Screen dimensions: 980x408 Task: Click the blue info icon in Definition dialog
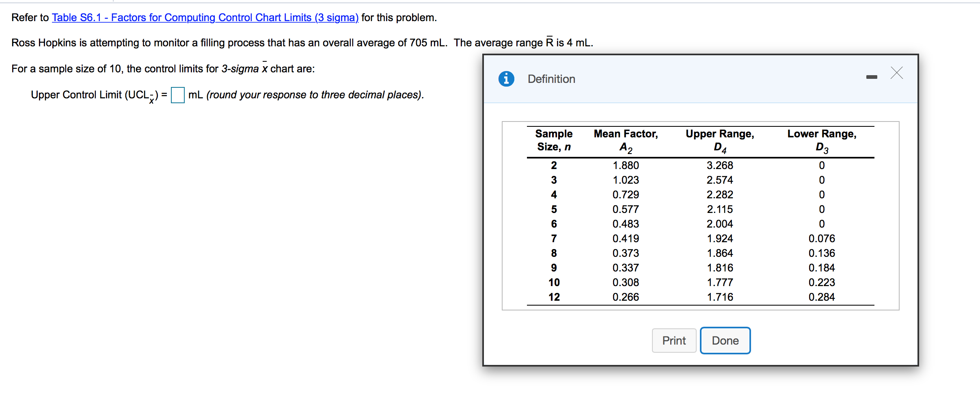pos(507,78)
